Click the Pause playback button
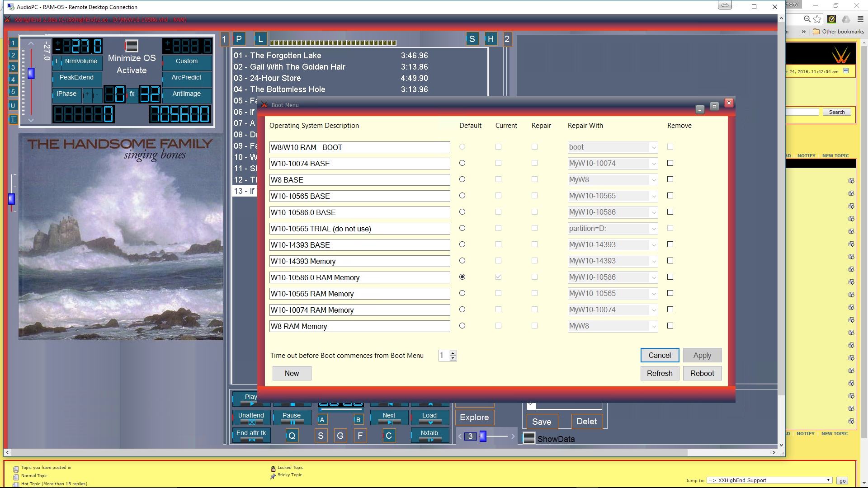The height and width of the screenshot is (488, 868). 292,417
